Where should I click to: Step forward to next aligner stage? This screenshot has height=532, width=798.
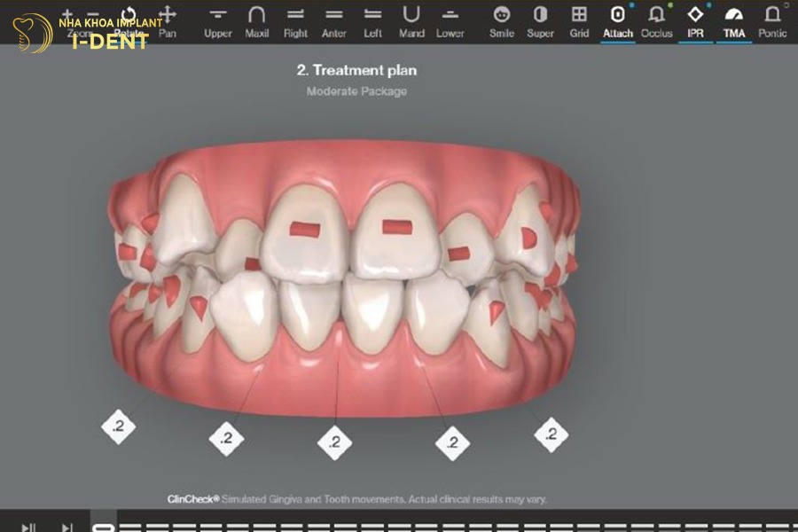67,527
